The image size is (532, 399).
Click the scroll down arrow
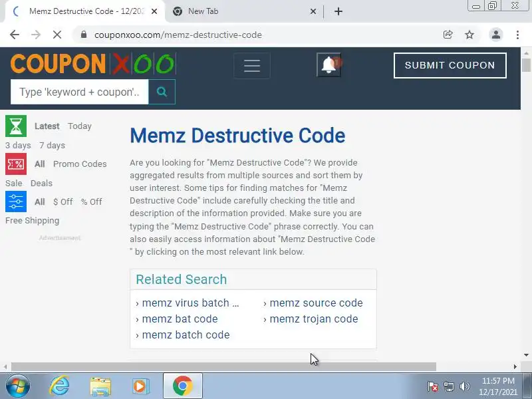tap(526, 355)
